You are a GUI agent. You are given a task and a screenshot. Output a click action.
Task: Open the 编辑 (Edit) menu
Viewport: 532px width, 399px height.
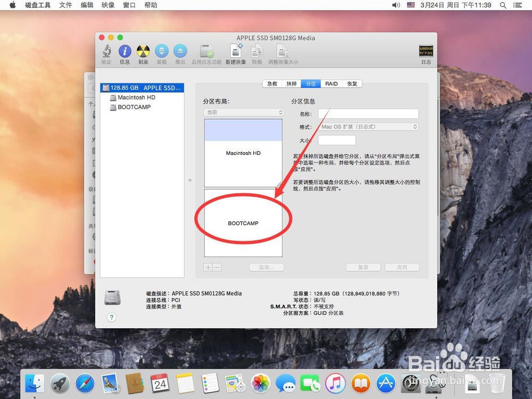(x=87, y=5)
